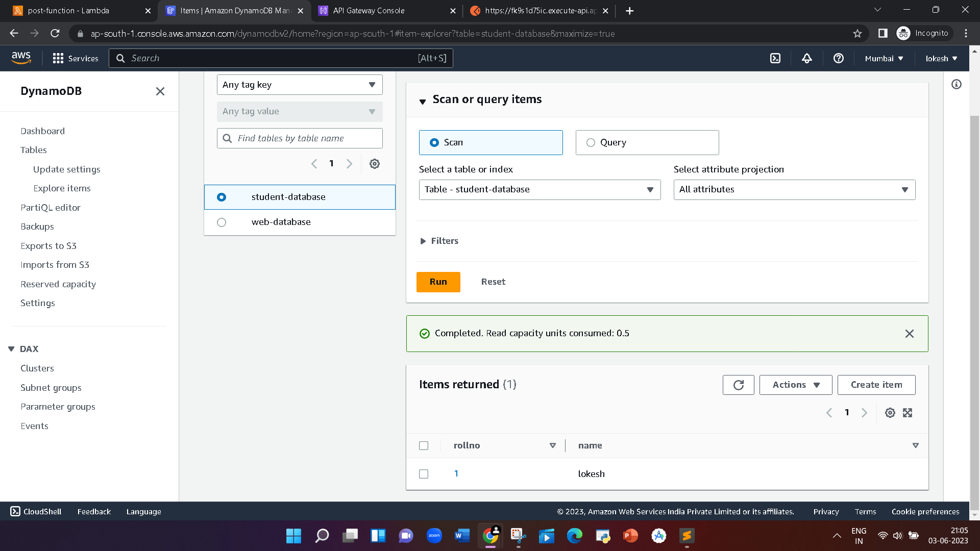
Task: Open Explore items in the sidebar
Action: pos(62,188)
